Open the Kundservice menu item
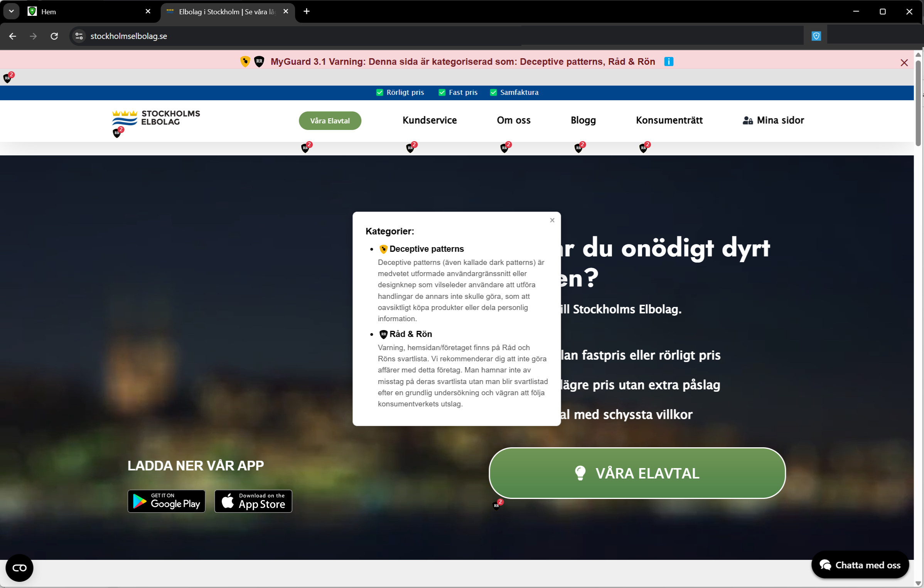The image size is (924, 588). [x=430, y=120]
